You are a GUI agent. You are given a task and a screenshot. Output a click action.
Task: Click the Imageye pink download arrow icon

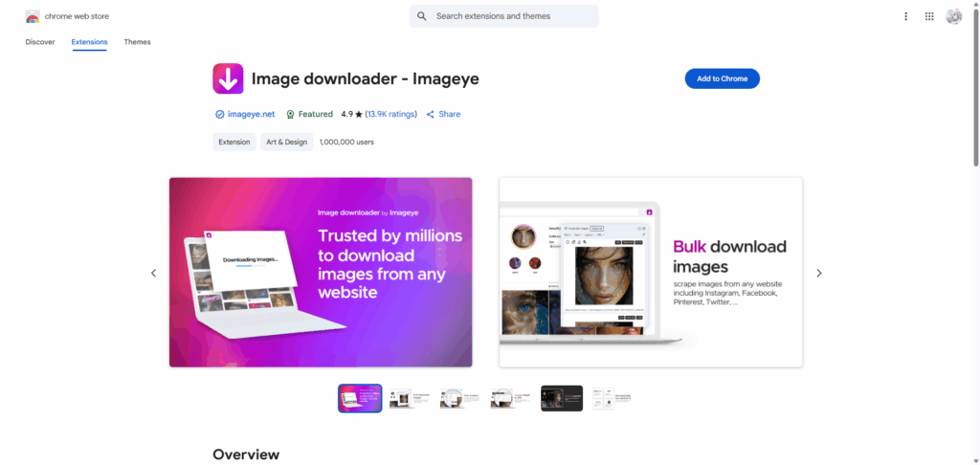228,78
